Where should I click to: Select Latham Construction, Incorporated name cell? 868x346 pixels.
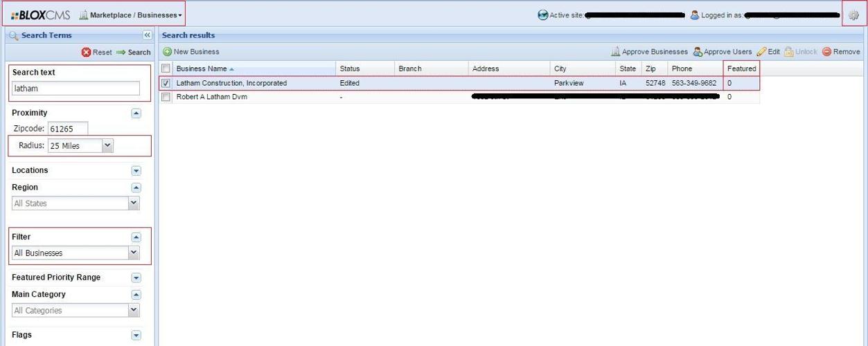click(231, 83)
